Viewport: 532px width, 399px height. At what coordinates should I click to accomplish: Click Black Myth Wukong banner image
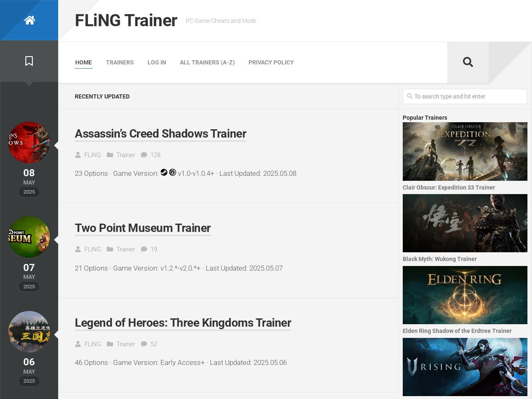click(465, 223)
